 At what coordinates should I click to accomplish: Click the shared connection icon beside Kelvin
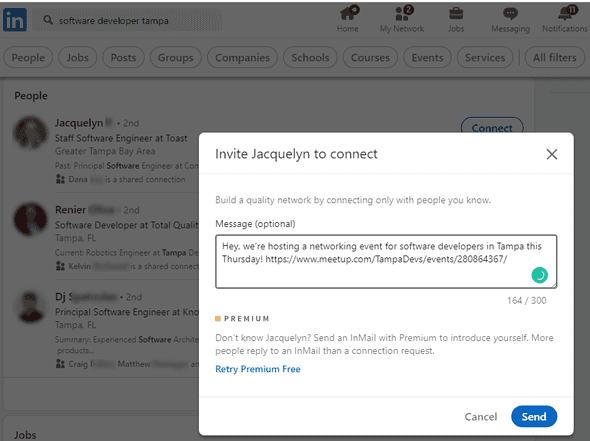click(60, 266)
